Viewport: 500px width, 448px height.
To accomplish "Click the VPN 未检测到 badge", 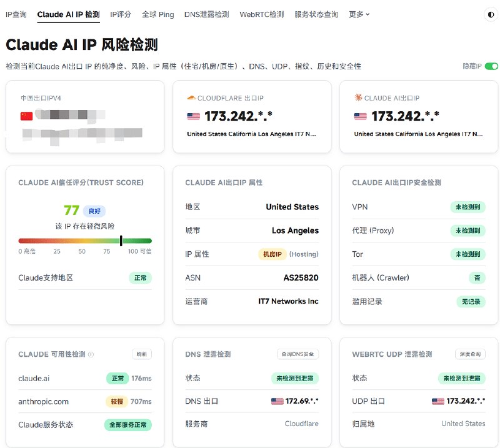I will [x=467, y=207].
